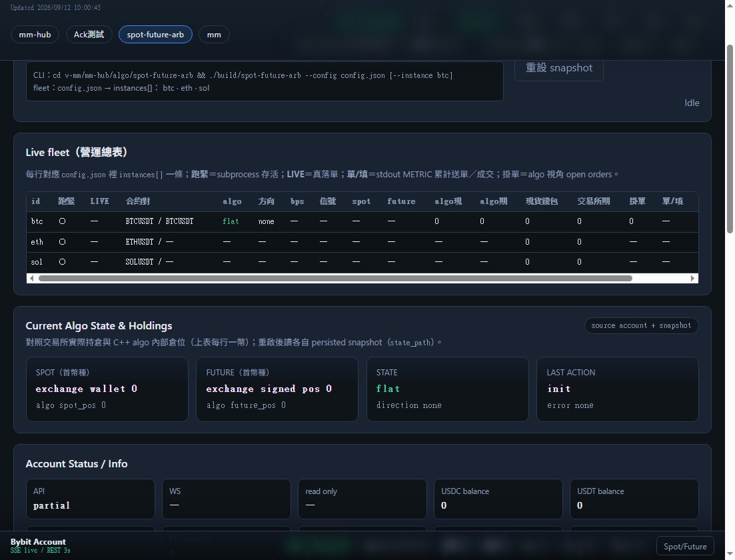Click the bps column header
Image resolution: width=735 pixels, height=560 pixels.
(297, 201)
